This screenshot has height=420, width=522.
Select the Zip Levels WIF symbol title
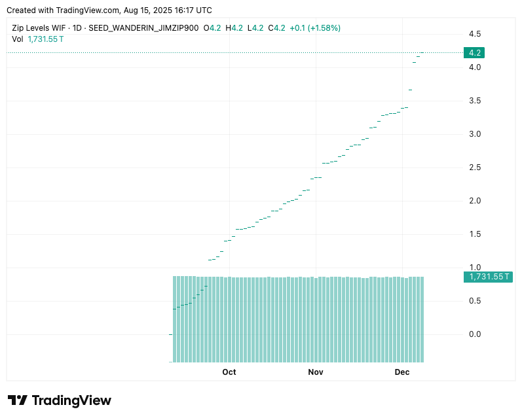(40, 28)
